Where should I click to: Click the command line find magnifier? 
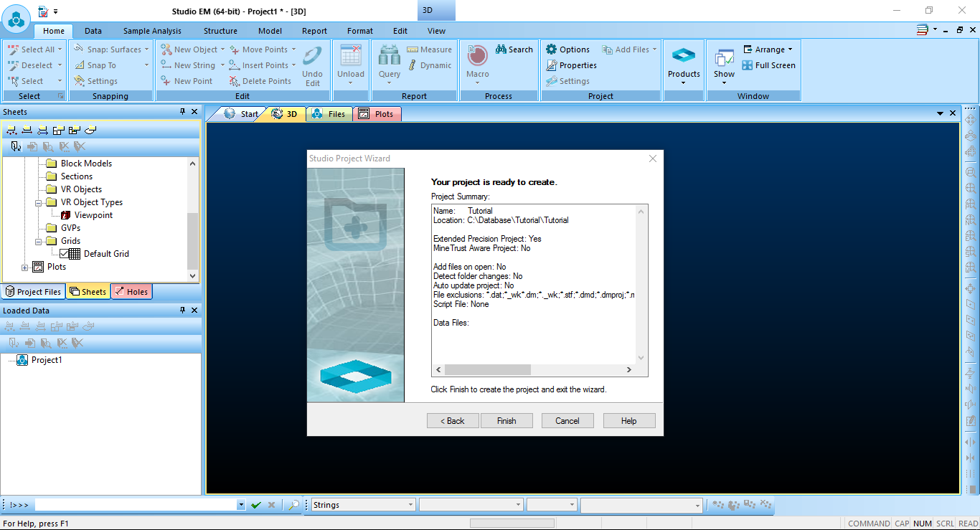coord(293,505)
